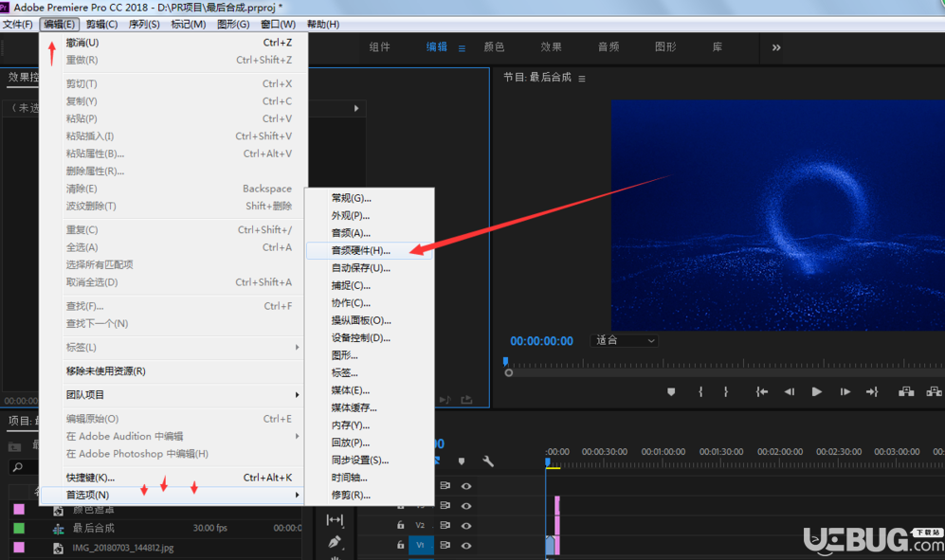
Task: Click the Go to In point icon
Action: click(762, 392)
